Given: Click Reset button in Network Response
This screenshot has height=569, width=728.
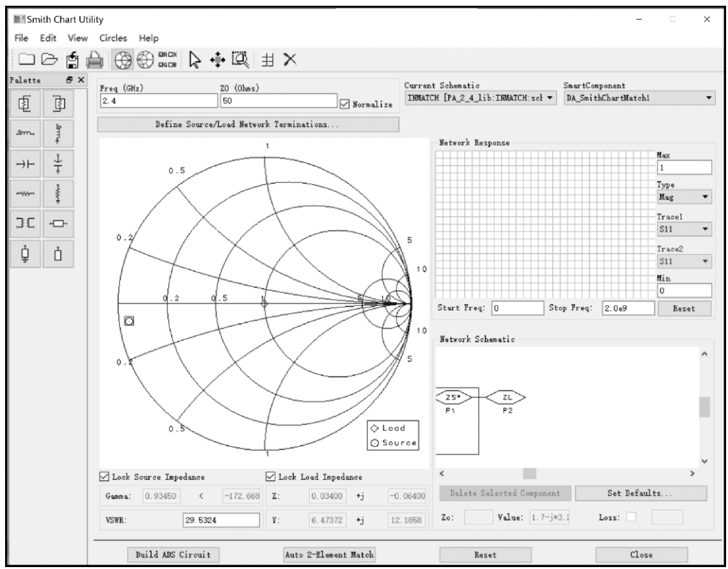Looking at the screenshot, I should point(684,308).
